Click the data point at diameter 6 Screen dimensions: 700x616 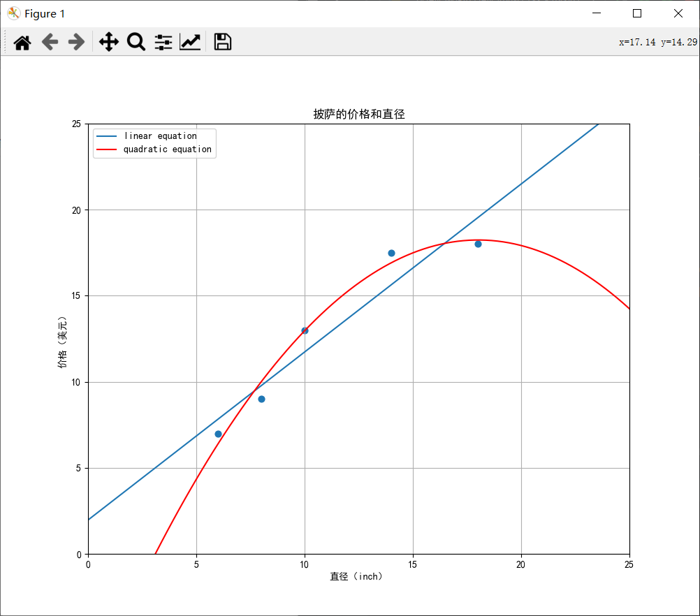click(x=218, y=434)
